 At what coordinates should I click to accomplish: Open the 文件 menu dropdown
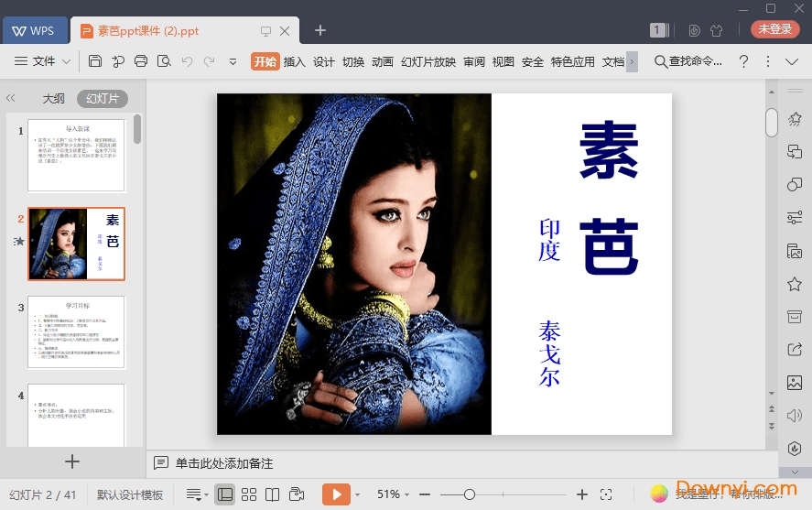pos(43,61)
